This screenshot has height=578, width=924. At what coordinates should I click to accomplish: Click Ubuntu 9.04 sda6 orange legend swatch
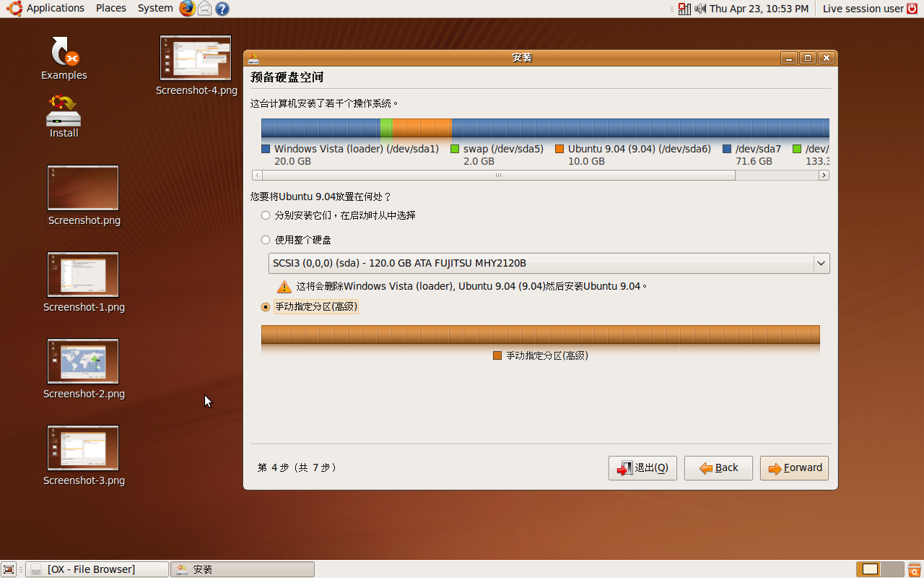coord(559,149)
